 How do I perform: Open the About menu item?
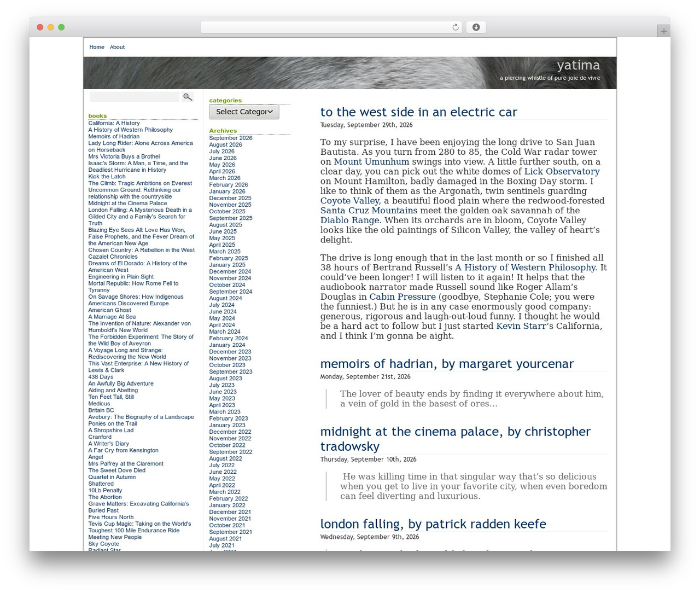pyautogui.click(x=117, y=47)
